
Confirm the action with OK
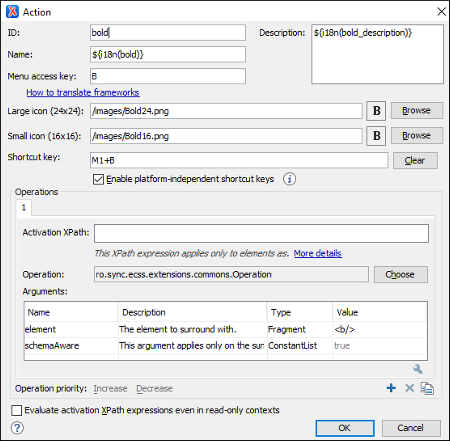(345, 428)
